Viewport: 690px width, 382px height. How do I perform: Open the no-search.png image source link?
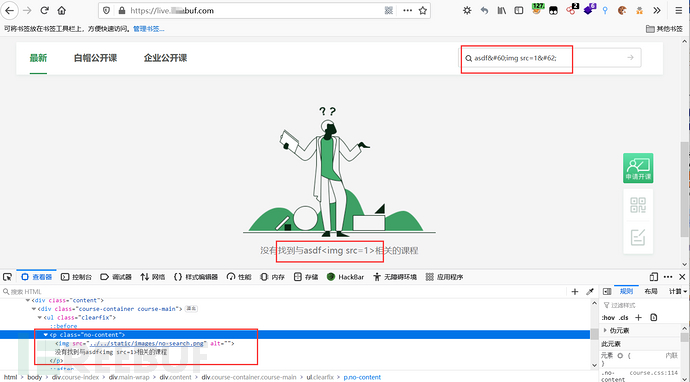coord(147,343)
